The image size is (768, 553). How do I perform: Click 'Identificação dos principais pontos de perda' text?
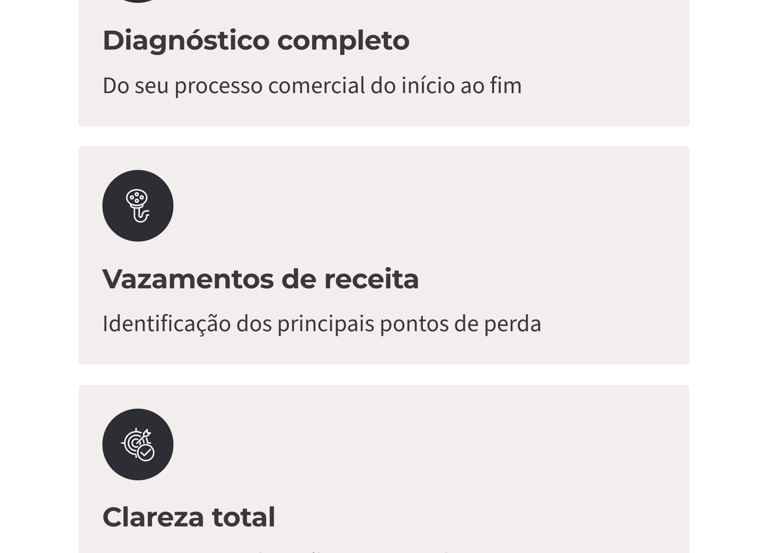click(x=321, y=324)
